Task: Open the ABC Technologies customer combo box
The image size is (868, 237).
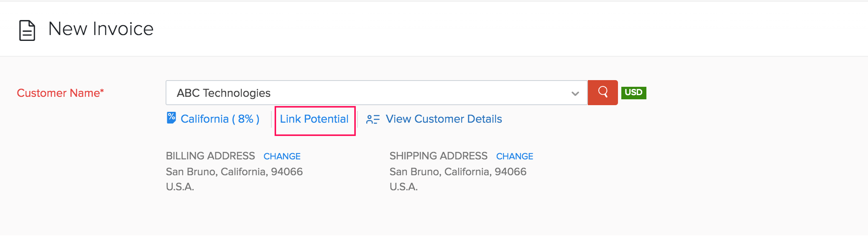Action: [x=368, y=93]
